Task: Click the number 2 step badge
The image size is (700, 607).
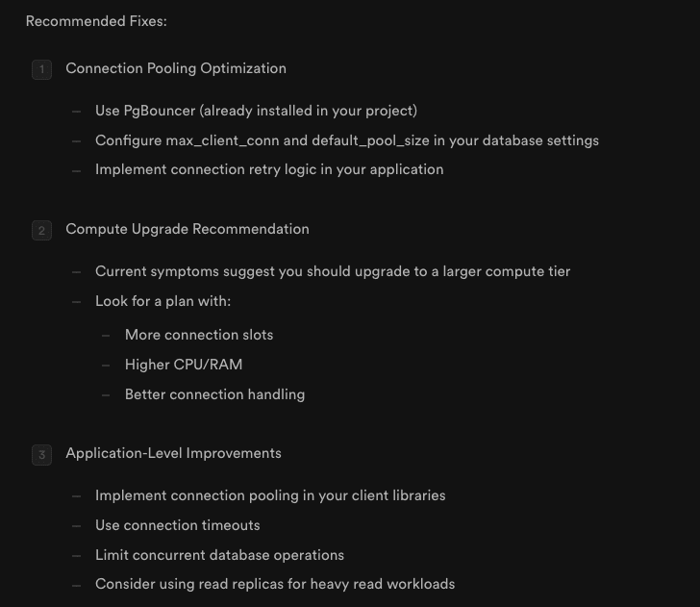Action: tap(42, 231)
